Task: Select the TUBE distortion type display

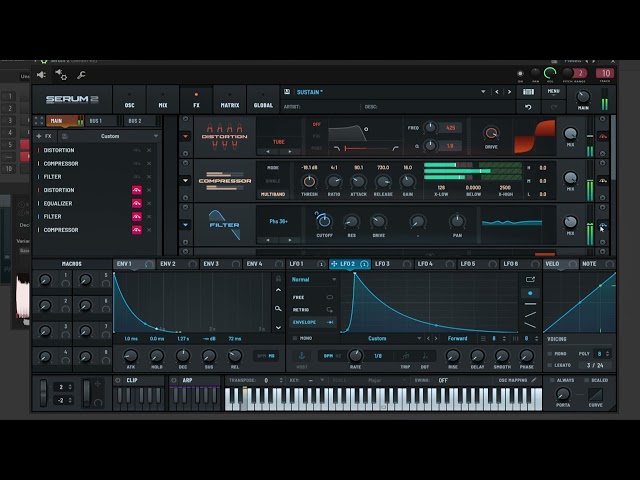Action: coord(279,142)
